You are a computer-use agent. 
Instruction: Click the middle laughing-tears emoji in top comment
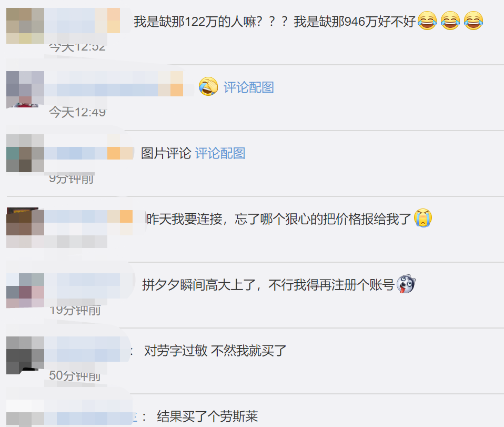(x=450, y=21)
